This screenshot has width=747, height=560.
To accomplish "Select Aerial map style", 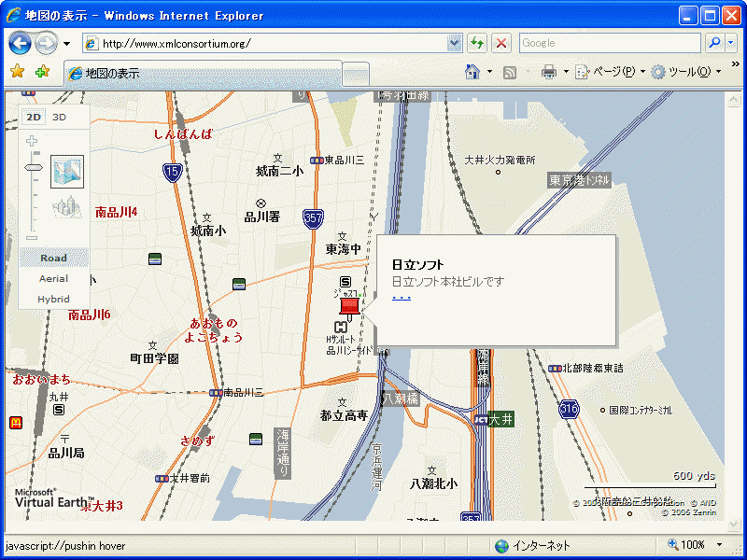I will pos(53,278).
